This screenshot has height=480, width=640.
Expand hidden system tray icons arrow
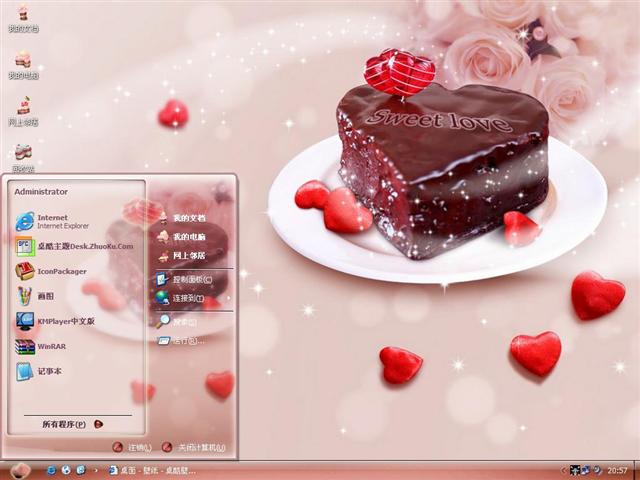(564, 471)
